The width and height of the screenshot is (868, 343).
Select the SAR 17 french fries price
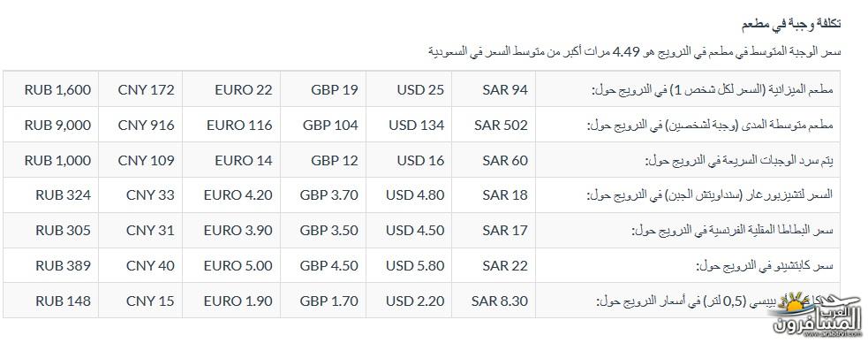coord(494,230)
